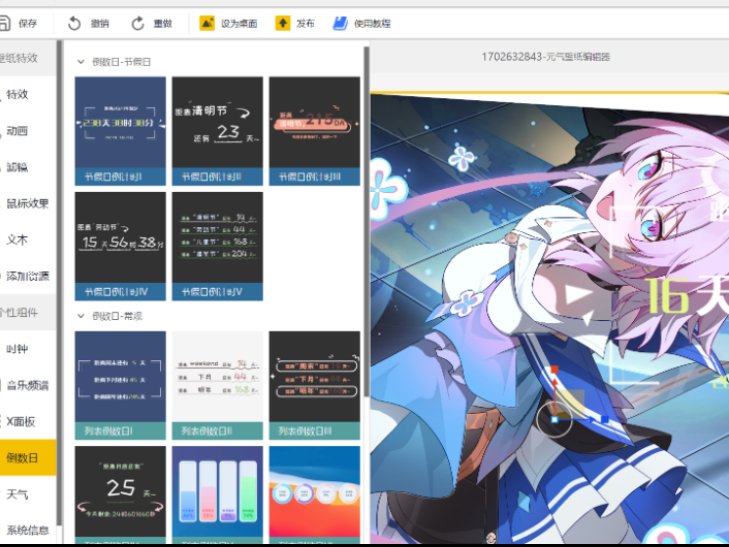Screen dimensions: 729x547
Task: Choose the 节假日倒计时V list template
Action: click(x=217, y=246)
